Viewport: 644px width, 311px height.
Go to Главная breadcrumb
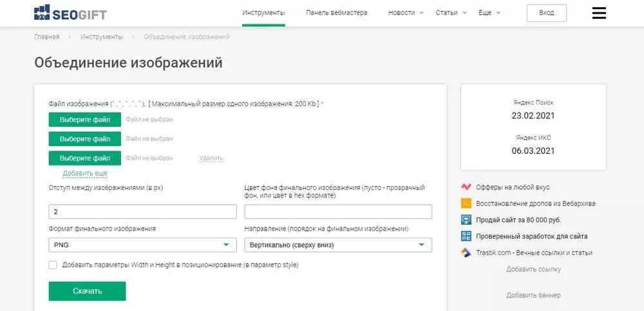47,37
